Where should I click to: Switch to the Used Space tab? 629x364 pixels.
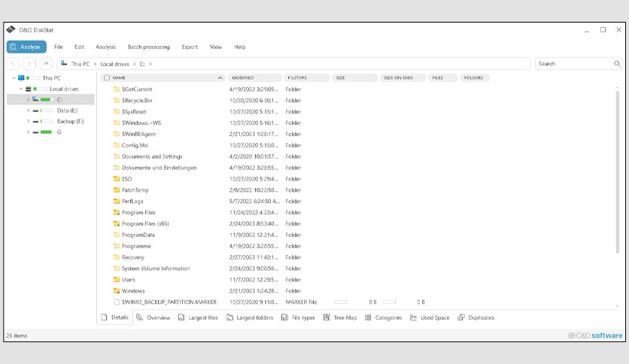click(430, 317)
